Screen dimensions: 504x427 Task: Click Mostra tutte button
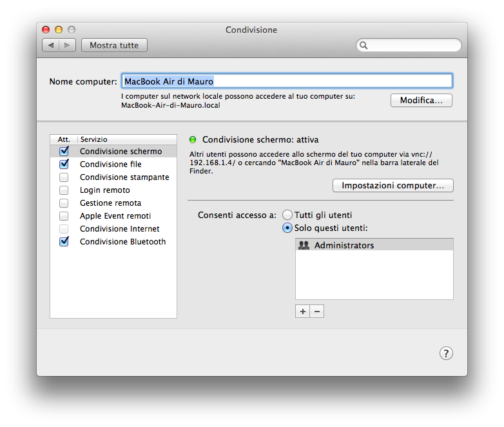114,45
